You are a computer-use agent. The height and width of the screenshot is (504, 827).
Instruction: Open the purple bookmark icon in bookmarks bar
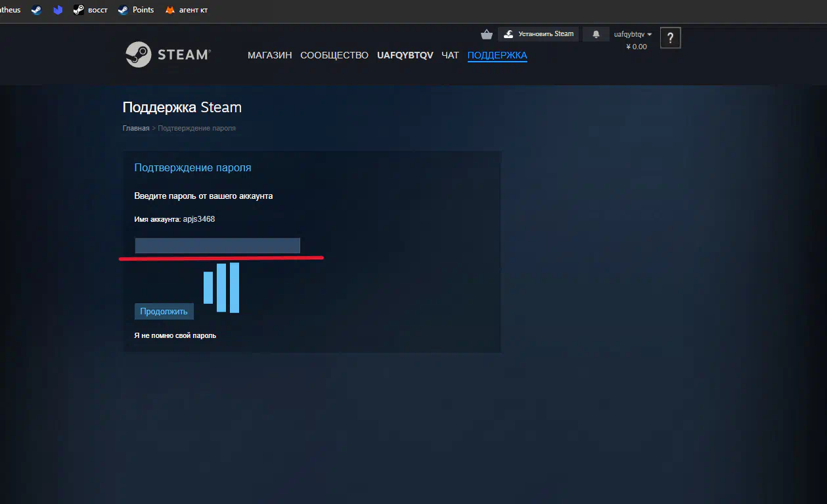point(58,10)
